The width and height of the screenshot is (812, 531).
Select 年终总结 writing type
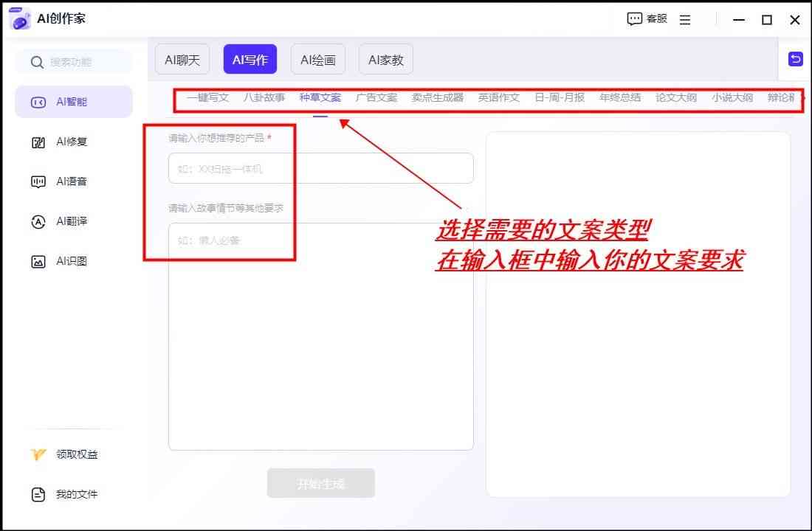point(620,97)
